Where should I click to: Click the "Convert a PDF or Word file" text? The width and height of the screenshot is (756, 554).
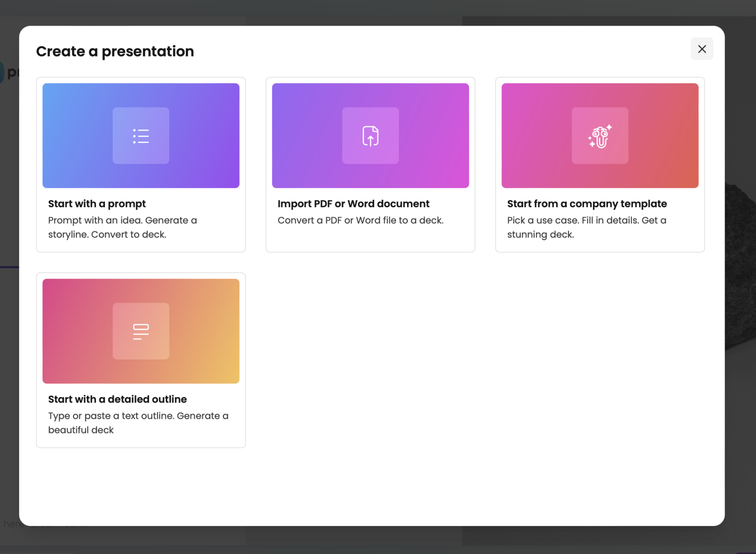pos(360,220)
